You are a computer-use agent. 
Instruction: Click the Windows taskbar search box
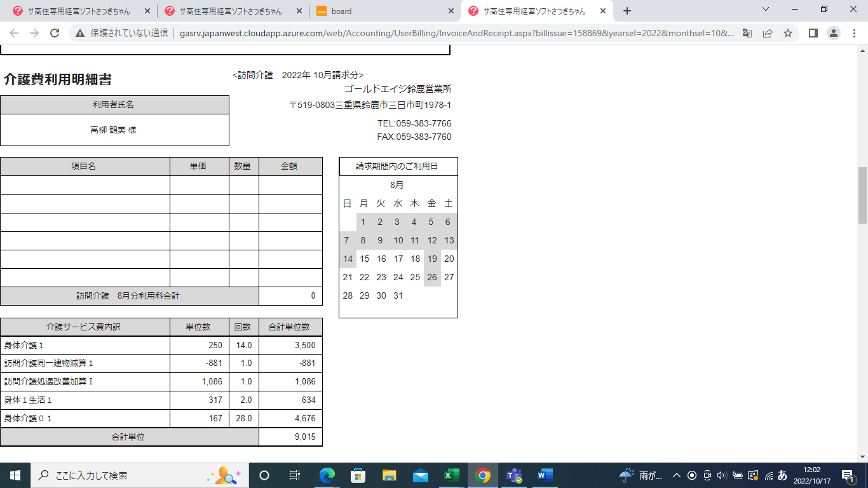(121, 475)
